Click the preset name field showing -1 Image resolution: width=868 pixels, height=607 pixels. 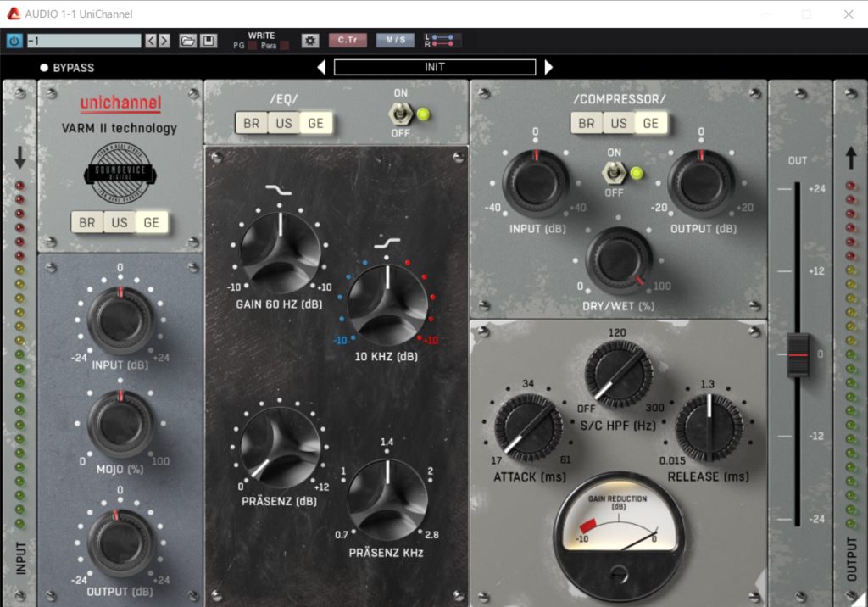84,41
